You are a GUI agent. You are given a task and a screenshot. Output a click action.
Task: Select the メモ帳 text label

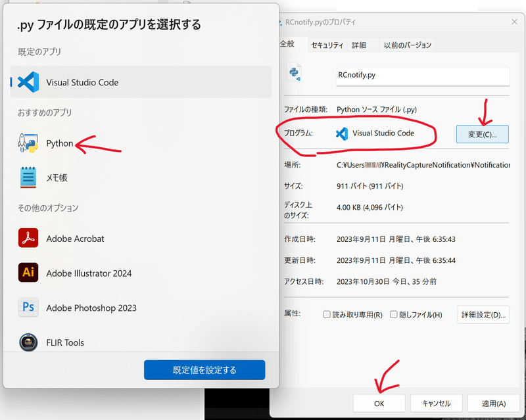pyautogui.click(x=57, y=177)
